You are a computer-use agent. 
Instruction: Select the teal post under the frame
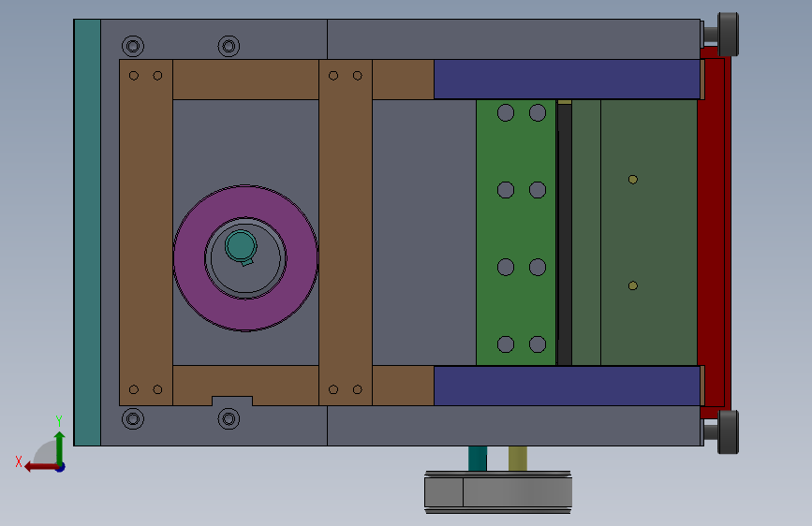click(x=478, y=459)
